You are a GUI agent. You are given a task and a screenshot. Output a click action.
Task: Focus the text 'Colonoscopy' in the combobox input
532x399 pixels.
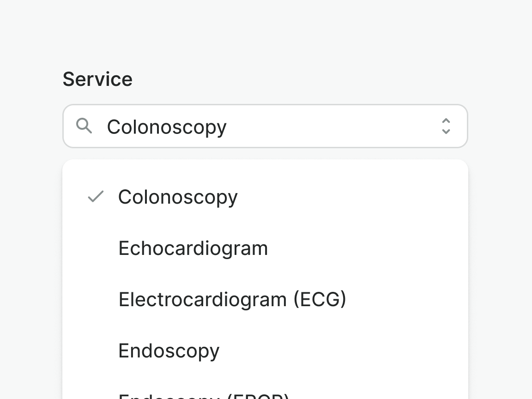pos(167,127)
